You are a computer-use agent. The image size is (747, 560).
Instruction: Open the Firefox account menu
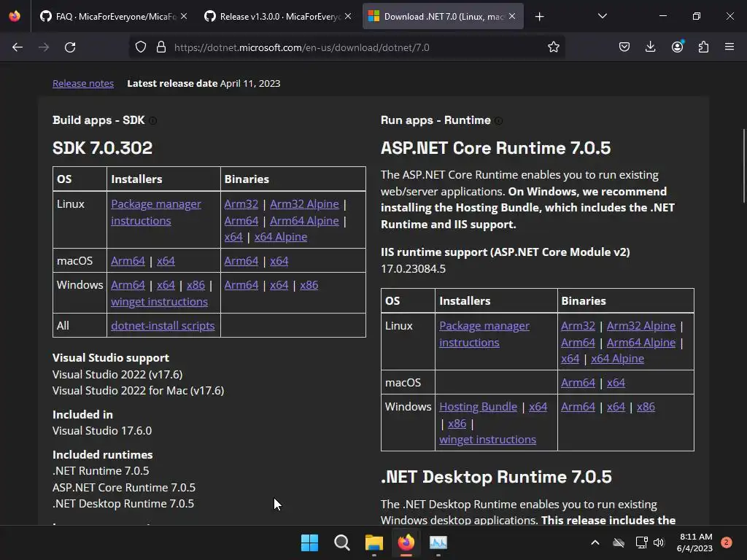tap(677, 47)
